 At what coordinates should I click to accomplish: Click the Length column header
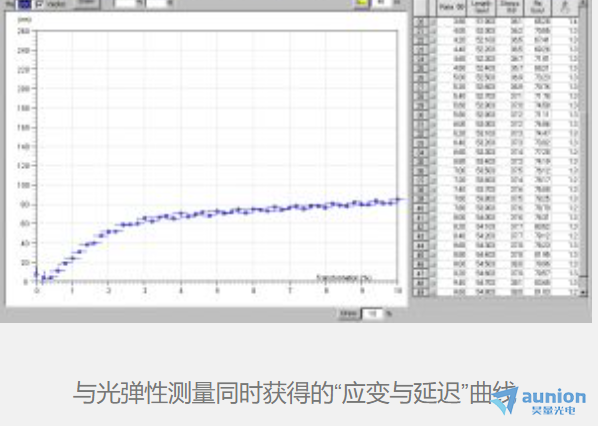click(x=482, y=8)
